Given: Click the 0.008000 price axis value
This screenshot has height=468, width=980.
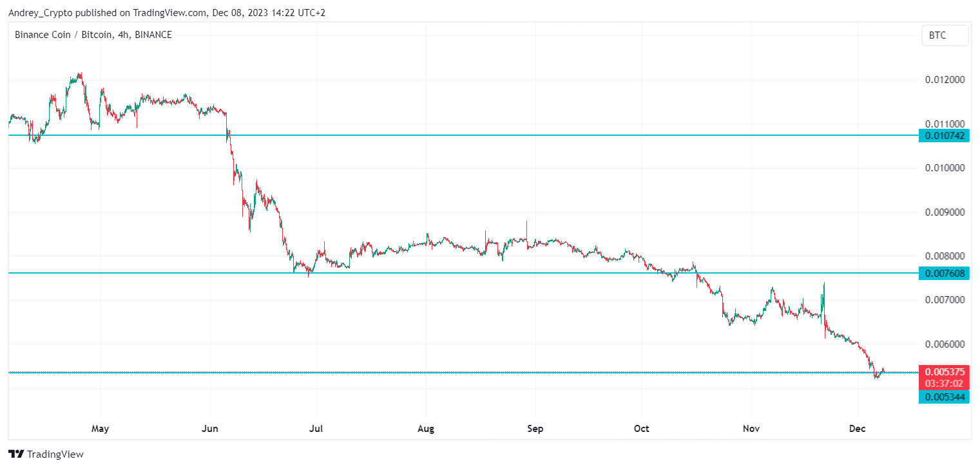Looking at the screenshot, I should click(945, 256).
